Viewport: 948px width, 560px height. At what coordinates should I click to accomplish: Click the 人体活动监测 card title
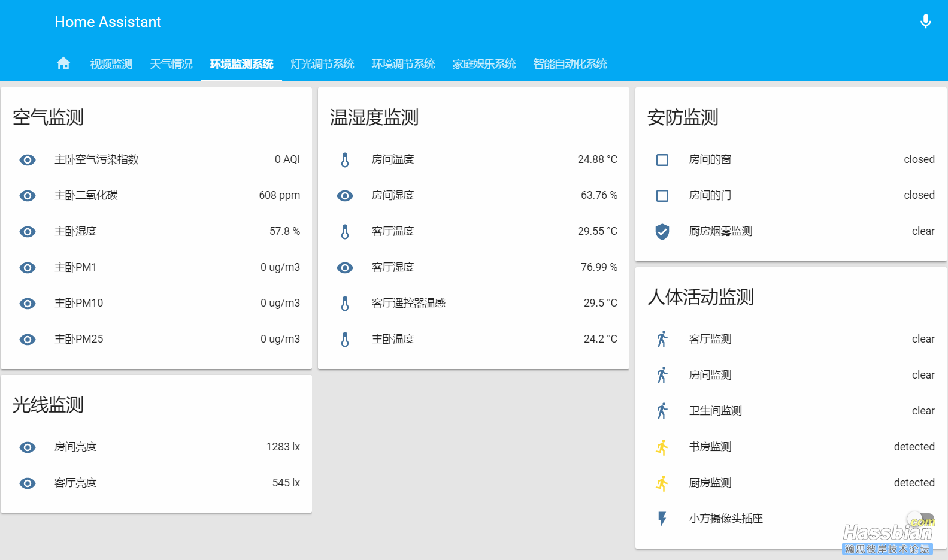pos(701,297)
